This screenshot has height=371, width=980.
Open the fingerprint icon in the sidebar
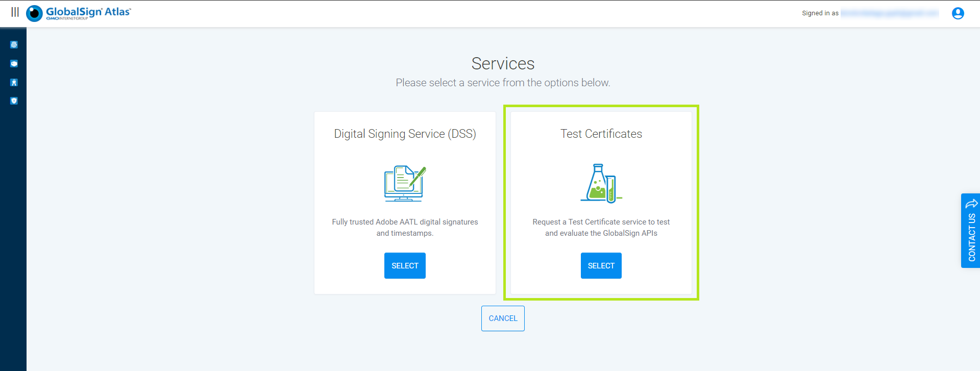pos(14,45)
